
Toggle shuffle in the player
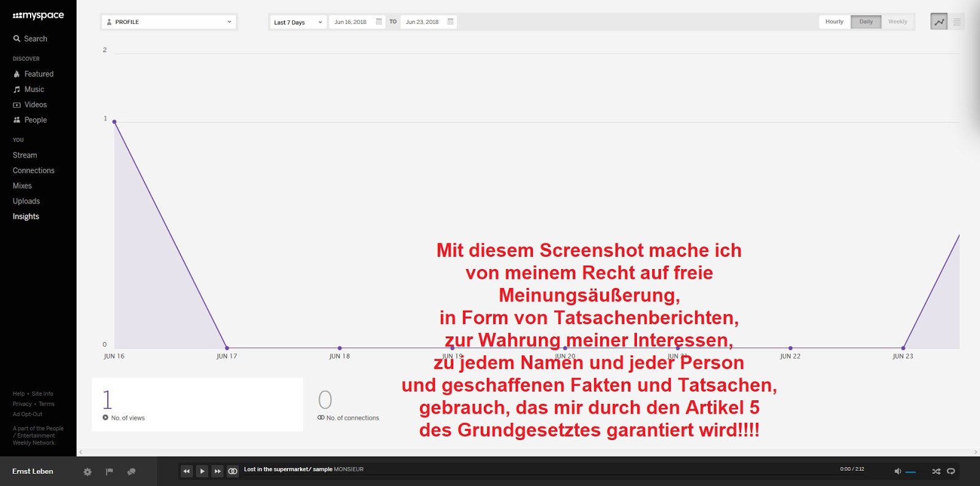936,471
